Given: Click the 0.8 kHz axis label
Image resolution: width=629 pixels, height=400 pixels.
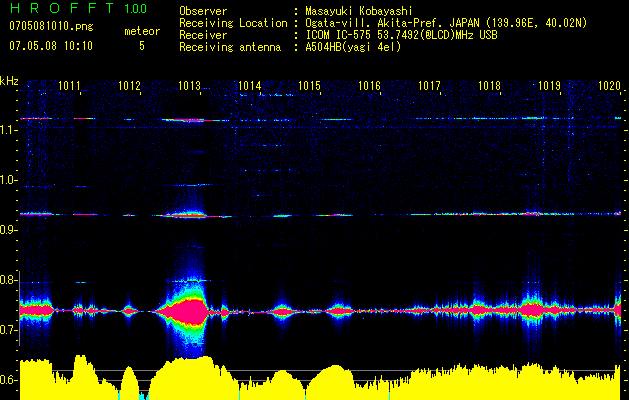Looking at the screenshot, I should coord(8,280).
